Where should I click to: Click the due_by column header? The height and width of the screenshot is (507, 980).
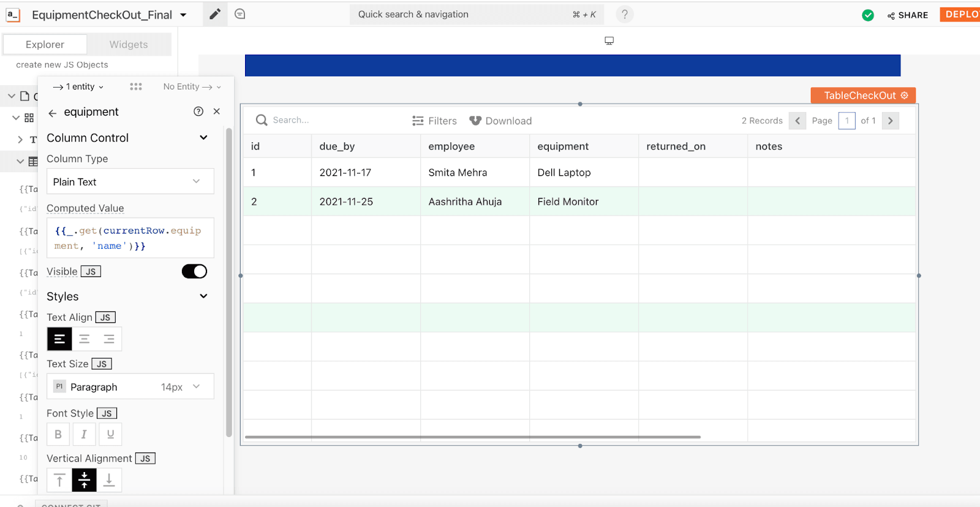click(x=366, y=146)
